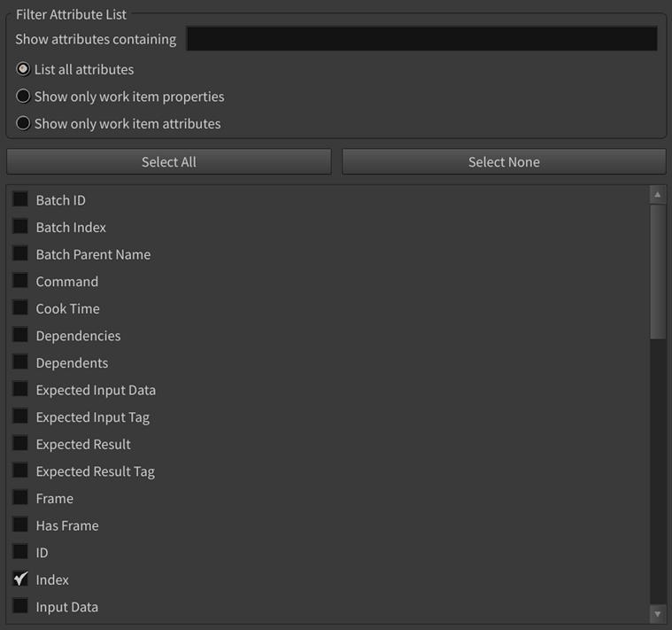Check the Cook Time checkbox

20,308
